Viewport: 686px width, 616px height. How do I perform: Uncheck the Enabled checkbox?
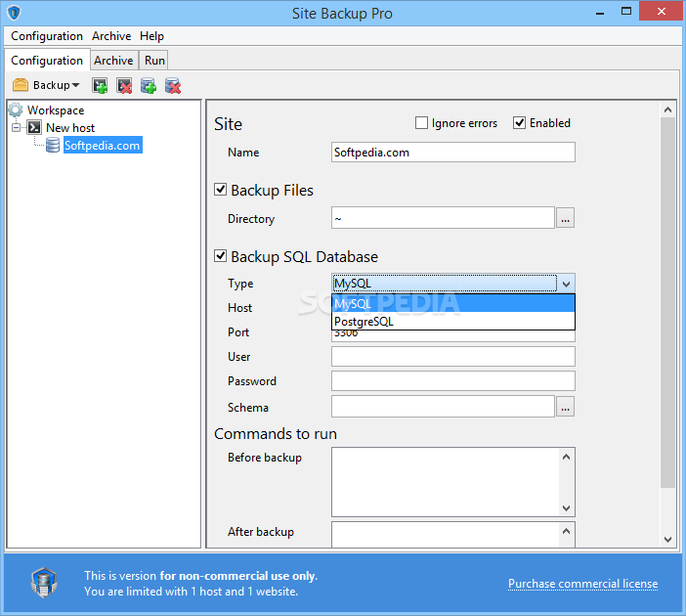(x=519, y=123)
